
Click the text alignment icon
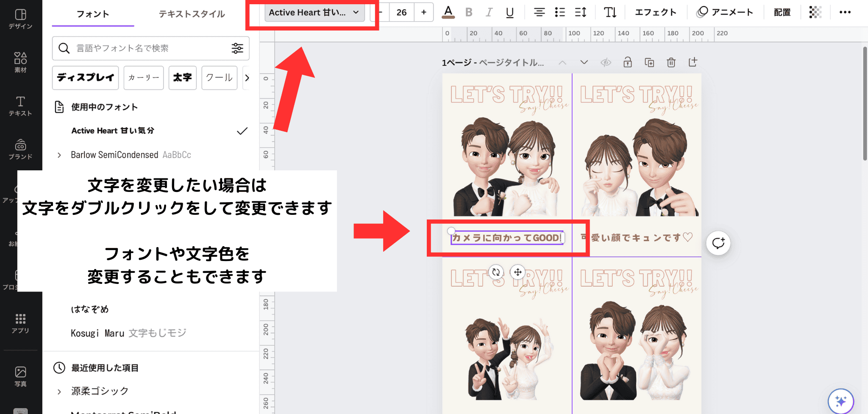point(539,12)
